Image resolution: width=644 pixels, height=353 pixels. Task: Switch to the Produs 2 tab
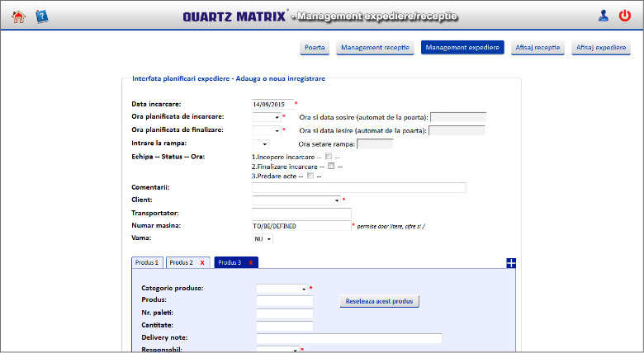(181, 263)
